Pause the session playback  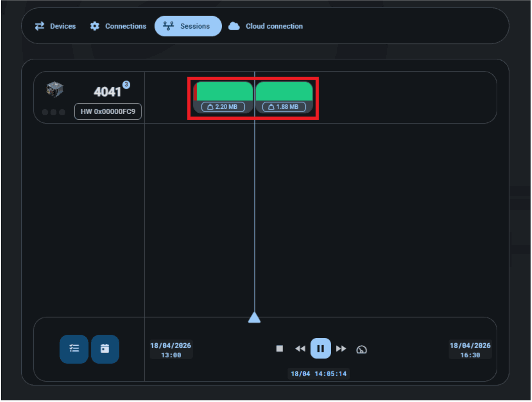pyautogui.click(x=321, y=349)
